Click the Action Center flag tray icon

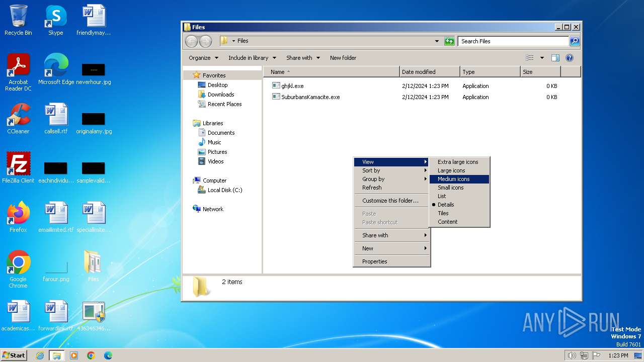coord(597,355)
